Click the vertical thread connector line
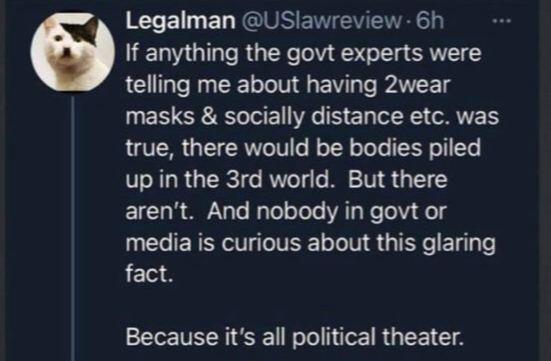The image size is (551, 361). pos(73,228)
